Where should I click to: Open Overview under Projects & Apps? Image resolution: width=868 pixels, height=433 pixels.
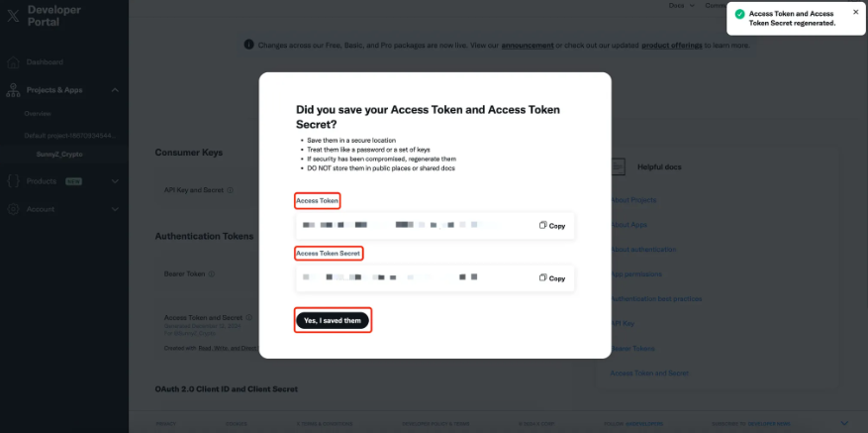(x=38, y=114)
